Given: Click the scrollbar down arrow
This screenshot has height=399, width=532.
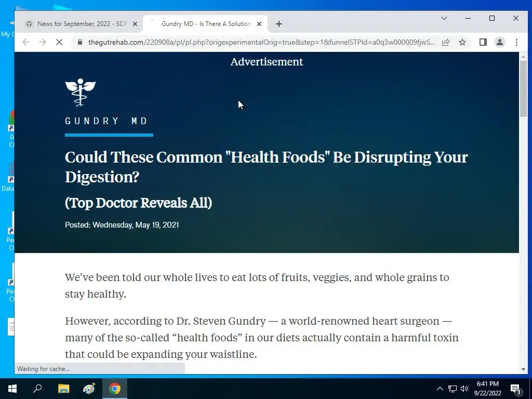Looking at the screenshot, I should [x=523, y=369].
